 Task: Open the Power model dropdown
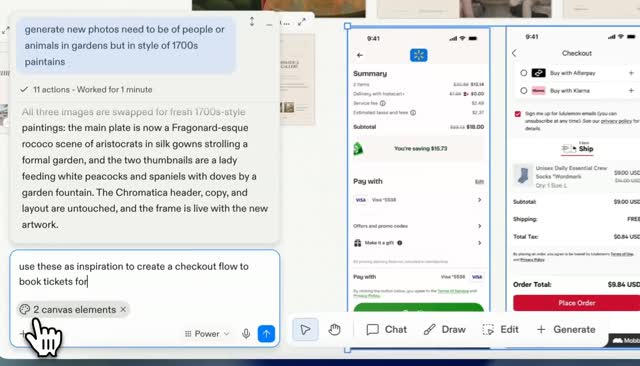(x=207, y=334)
